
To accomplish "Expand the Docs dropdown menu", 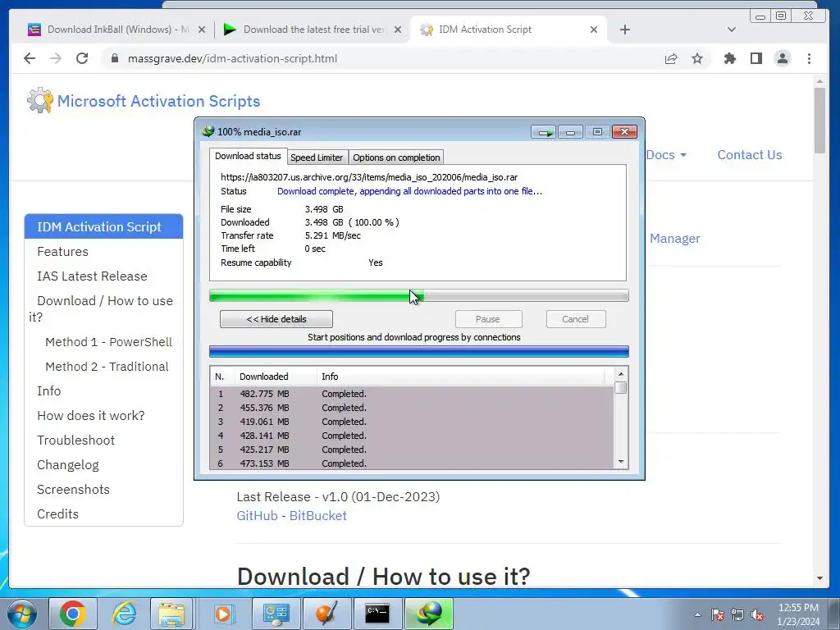I will pos(666,155).
